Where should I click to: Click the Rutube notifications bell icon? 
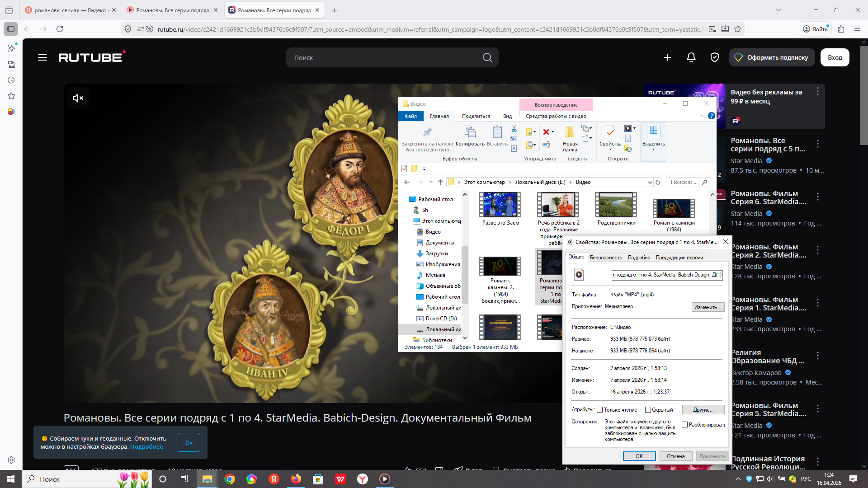691,57
